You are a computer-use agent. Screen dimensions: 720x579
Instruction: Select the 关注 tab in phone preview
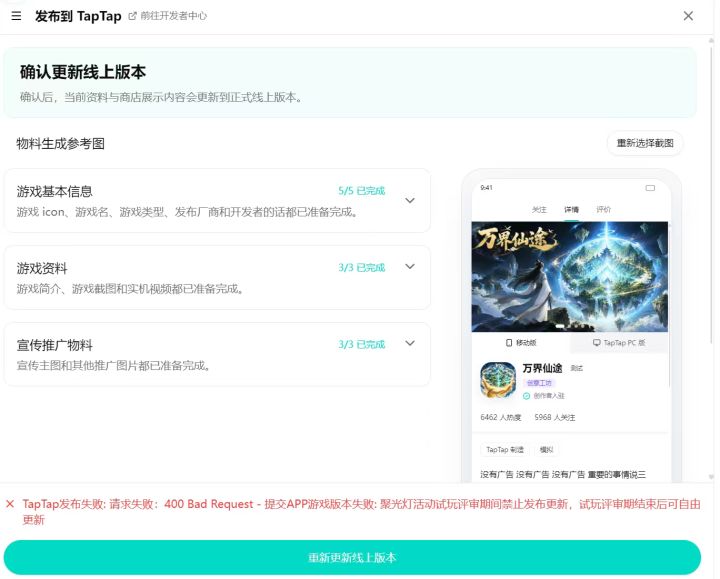[539, 210]
